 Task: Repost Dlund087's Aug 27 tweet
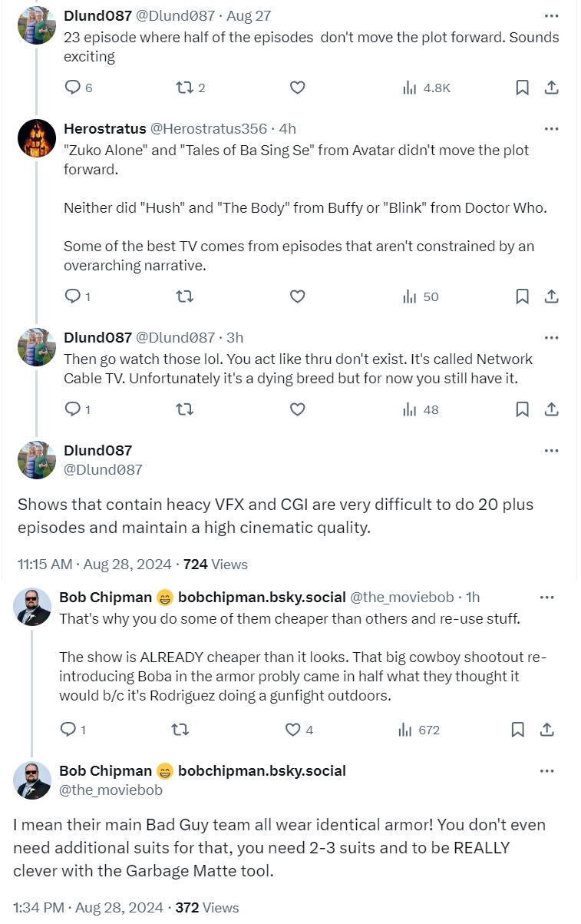tap(184, 88)
